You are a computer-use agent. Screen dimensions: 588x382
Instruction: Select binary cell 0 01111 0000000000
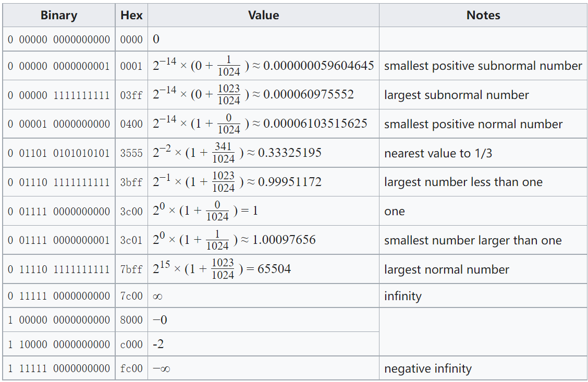pos(59,212)
